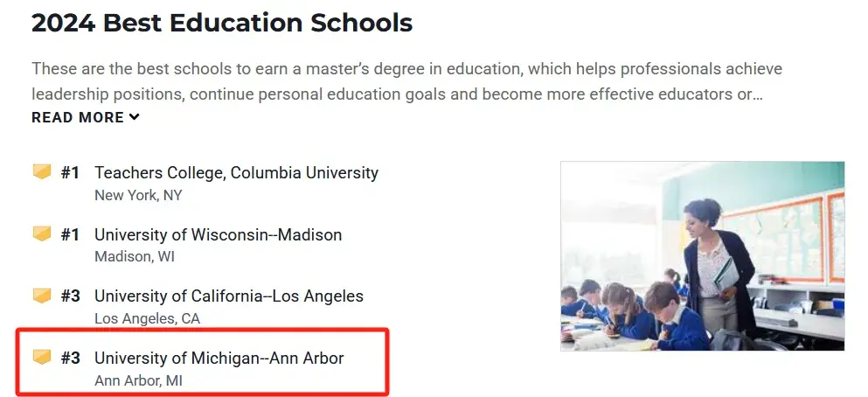Image resolution: width=868 pixels, height=397 pixels.
Task: Click the #3 rank next to Michigan--Ann Arbor
Action: [x=70, y=359]
